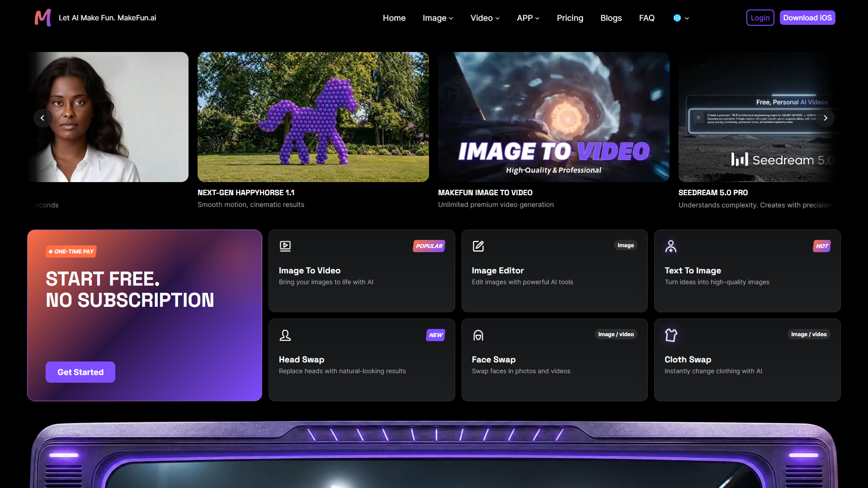Open the Image Editor card title
This screenshot has height=488, width=868.
(498, 270)
